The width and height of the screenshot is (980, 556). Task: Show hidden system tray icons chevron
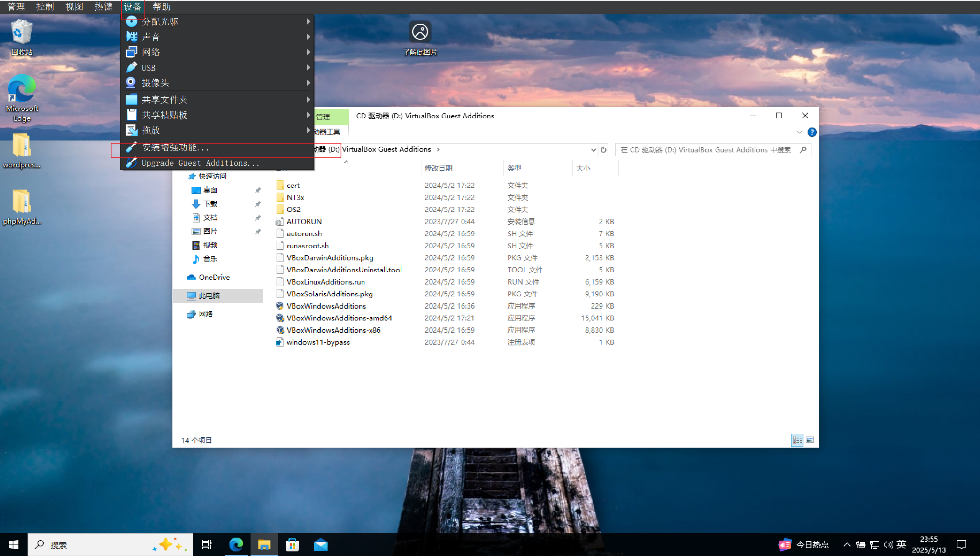(x=847, y=545)
